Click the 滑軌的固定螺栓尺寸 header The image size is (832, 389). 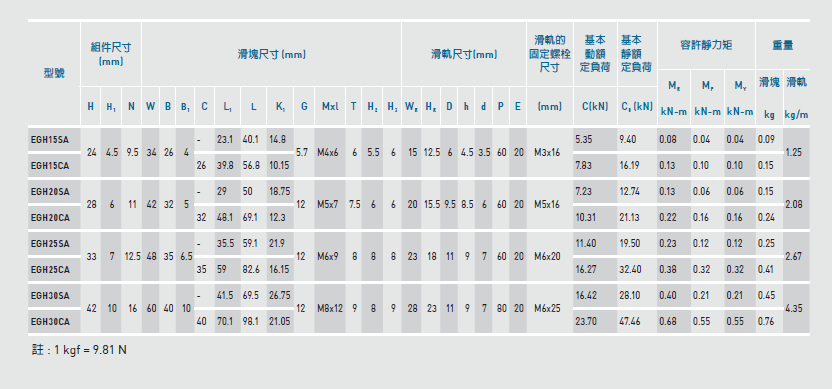click(550, 54)
